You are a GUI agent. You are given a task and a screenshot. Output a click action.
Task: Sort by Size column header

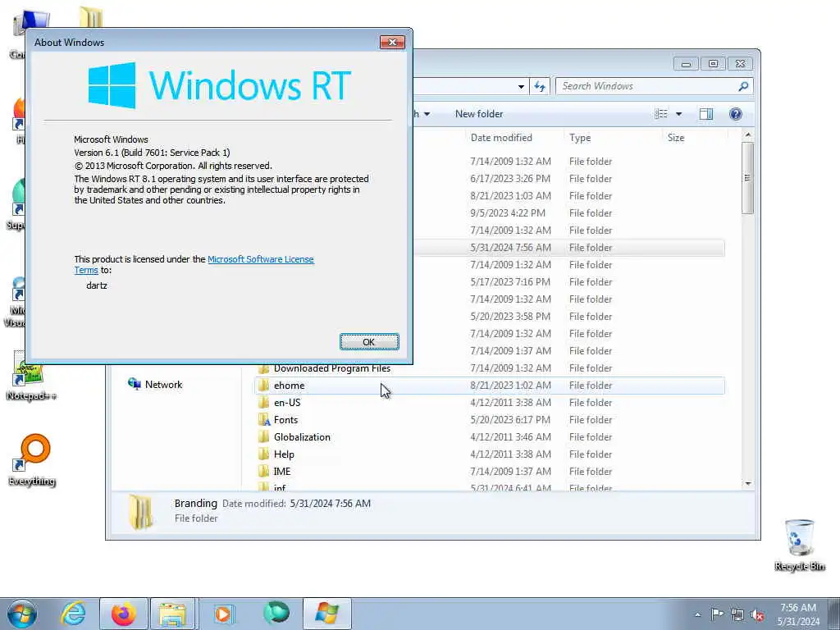pos(676,138)
